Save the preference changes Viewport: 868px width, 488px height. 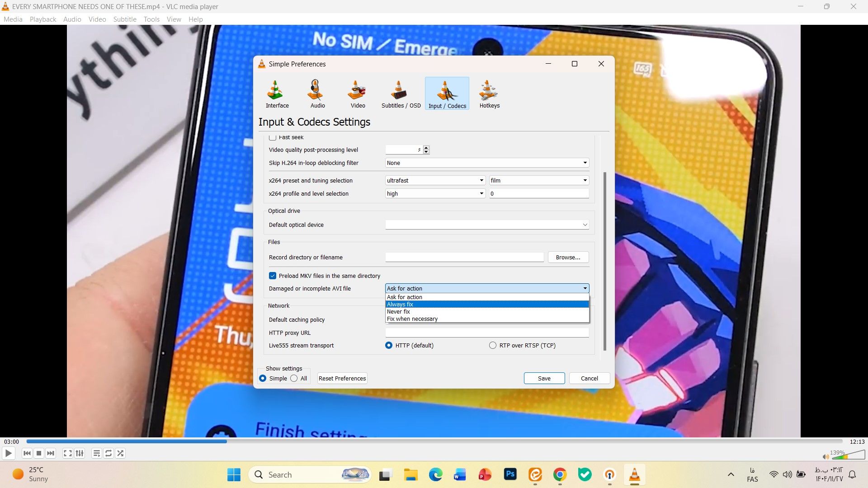(544, 378)
